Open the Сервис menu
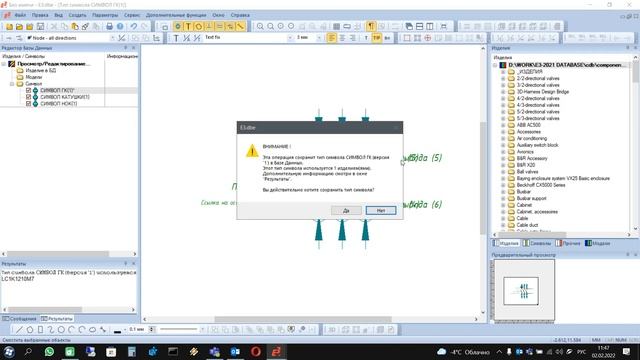 point(132,15)
